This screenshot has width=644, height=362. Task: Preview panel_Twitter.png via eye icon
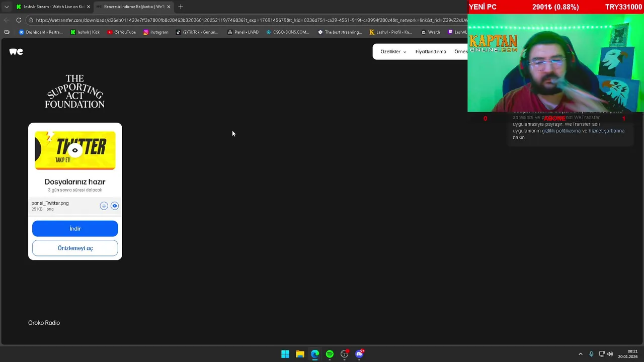[115, 206]
